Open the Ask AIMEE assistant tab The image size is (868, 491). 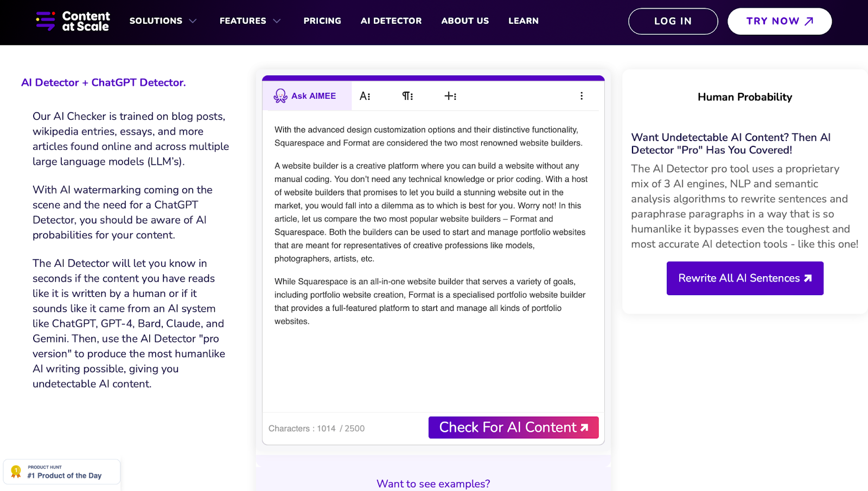[307, 96]
